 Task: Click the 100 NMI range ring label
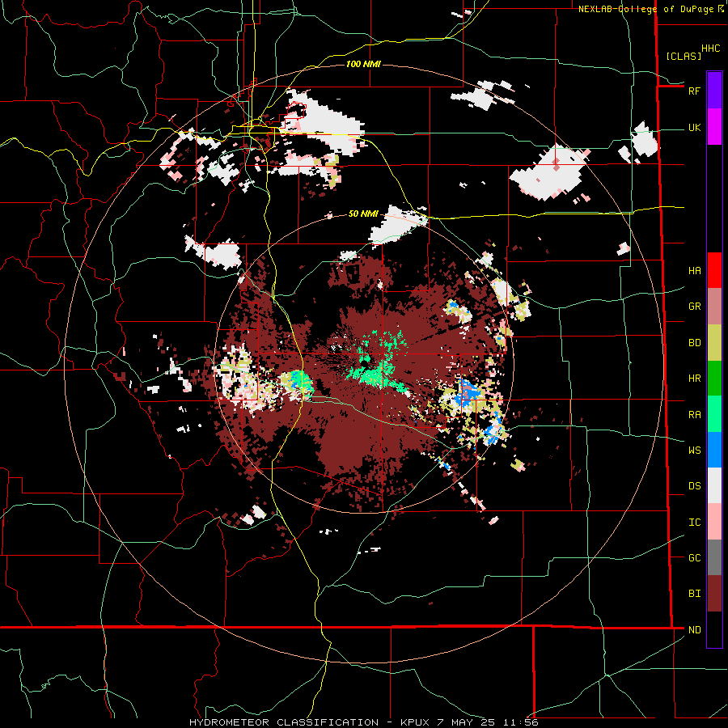(363, 64)
